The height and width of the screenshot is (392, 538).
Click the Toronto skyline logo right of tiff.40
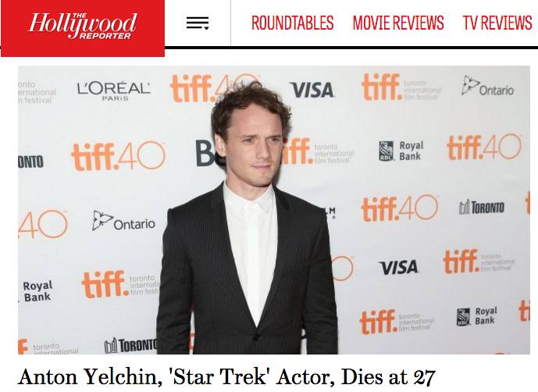tap(482, 207)
